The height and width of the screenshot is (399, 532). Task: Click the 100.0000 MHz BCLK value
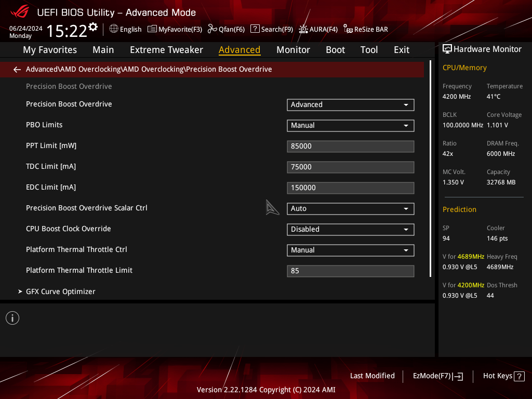tap(463, 125)
